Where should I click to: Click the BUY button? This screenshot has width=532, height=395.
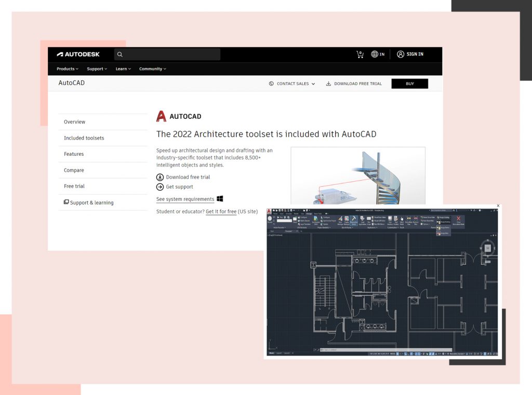click(409, 84)
